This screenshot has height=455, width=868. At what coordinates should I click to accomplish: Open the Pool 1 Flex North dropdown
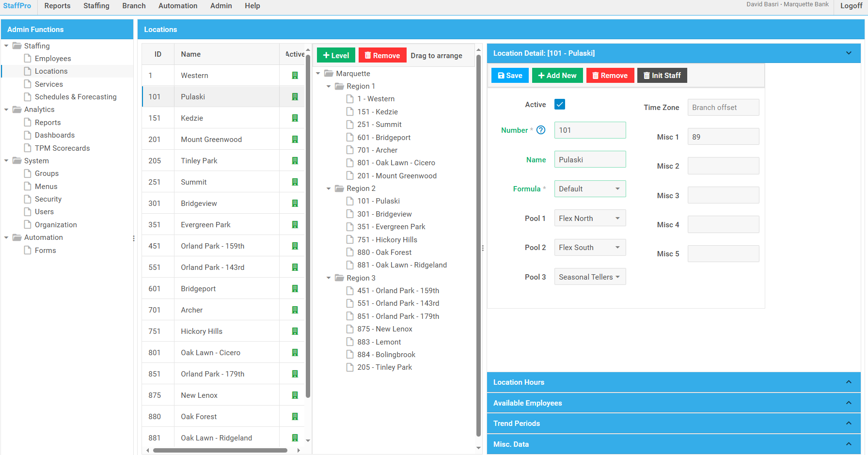click(590, 219)
